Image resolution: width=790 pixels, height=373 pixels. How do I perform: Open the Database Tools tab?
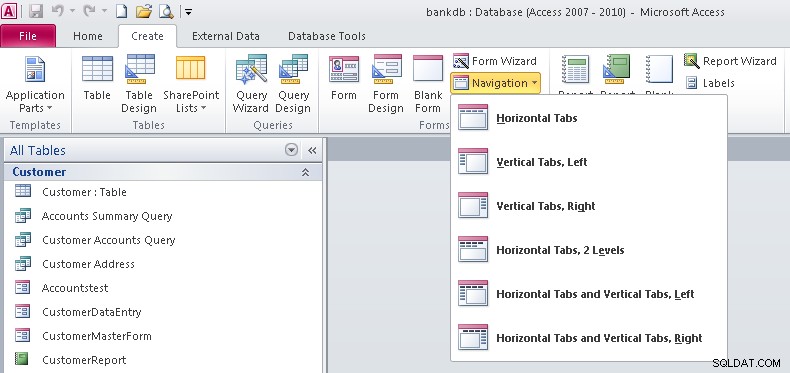pyautogui.click(x=326, y=36)
